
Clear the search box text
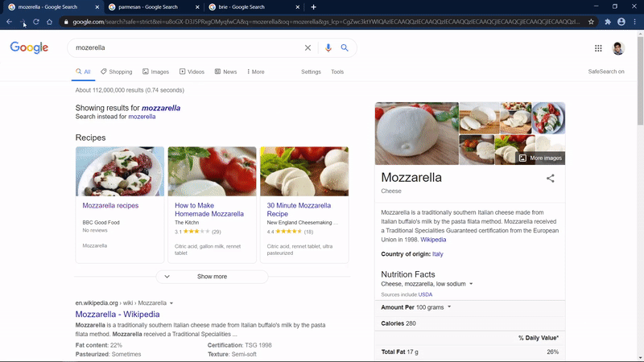[x=308, y=47]
